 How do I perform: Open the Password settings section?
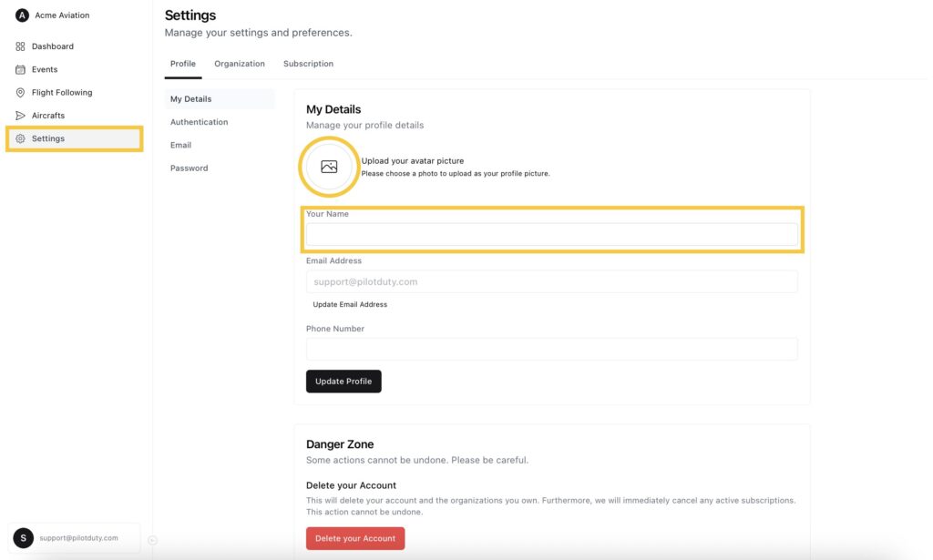[189, 168]
